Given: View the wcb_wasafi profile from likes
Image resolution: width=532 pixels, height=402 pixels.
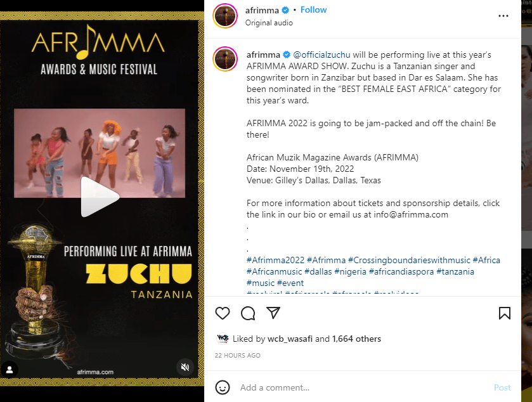Looking at the screenshot, I should [x=290, y=339].
